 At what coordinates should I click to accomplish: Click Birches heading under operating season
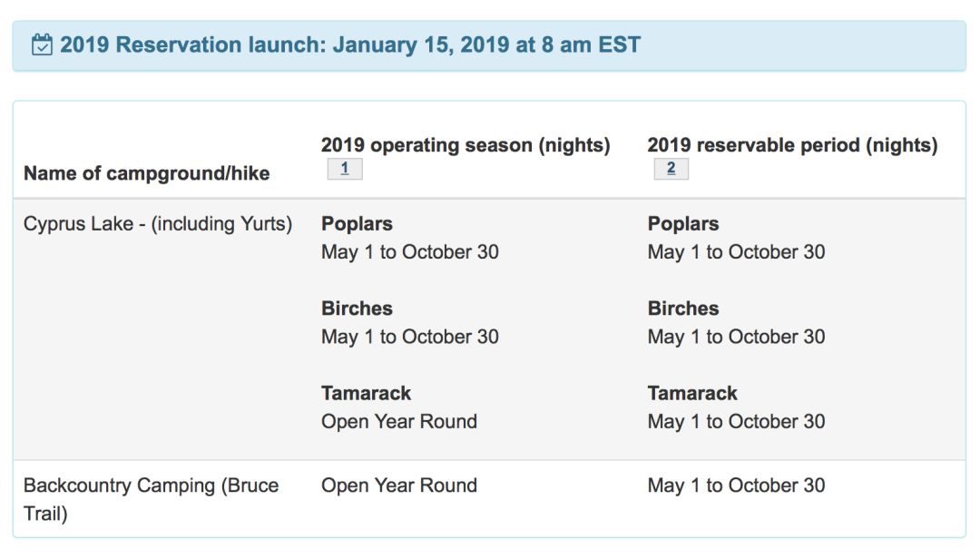tap(357, 309)
